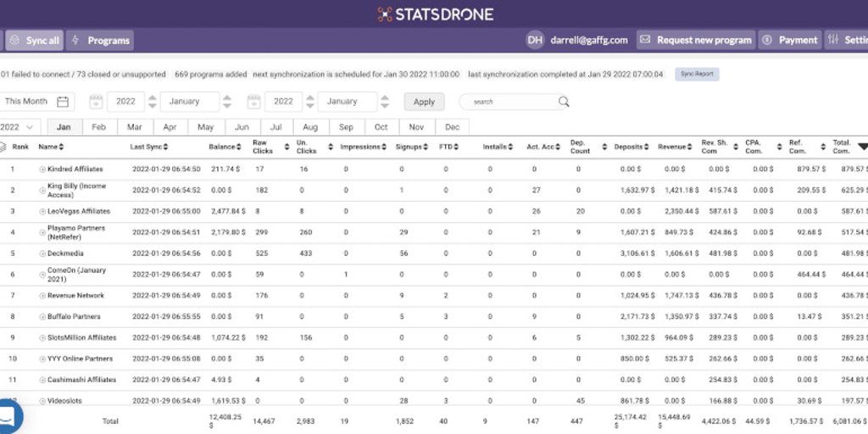This screenshot has width=868, height=434.
Task: Open the 2022 year dropdown
Action: coord(19,127)
